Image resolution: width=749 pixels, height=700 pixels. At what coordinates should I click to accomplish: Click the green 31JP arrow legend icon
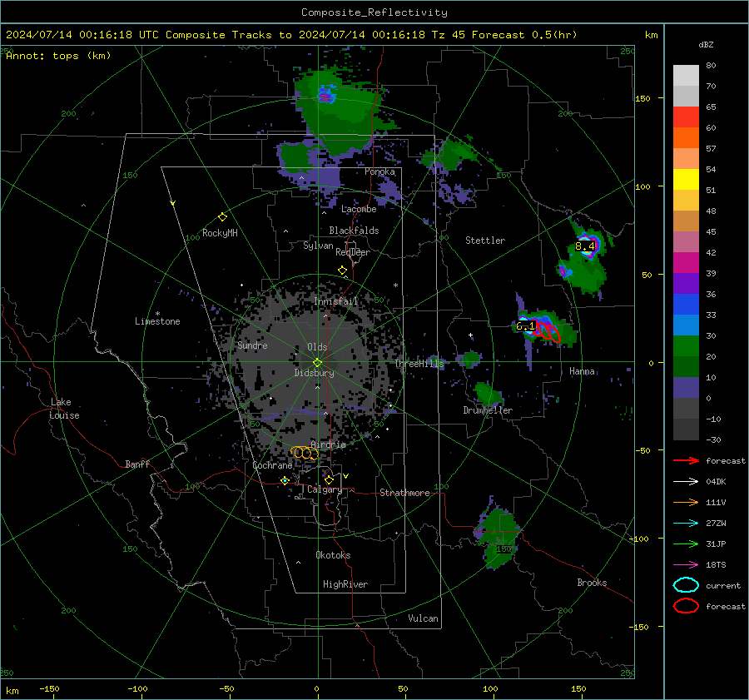[x=686, y=544]
